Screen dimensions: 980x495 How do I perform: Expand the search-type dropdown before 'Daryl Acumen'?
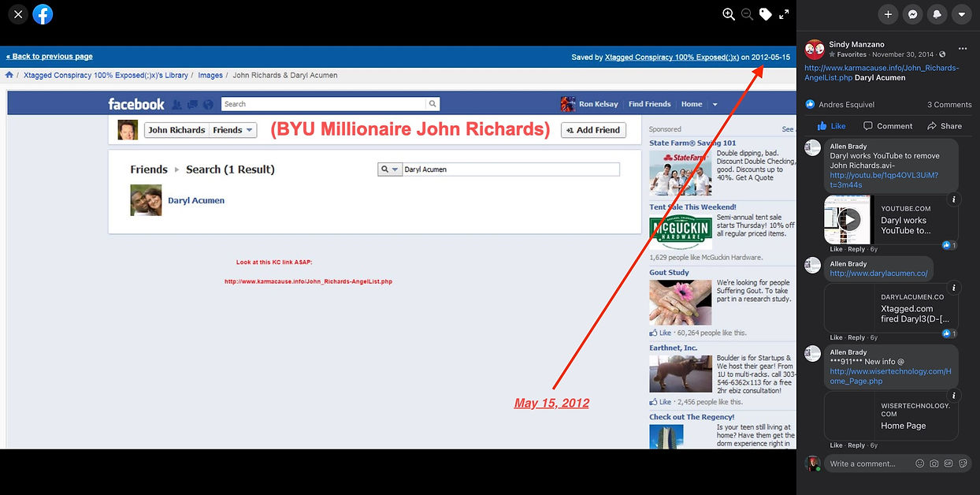pyautogui.click(x=390, y=169)
